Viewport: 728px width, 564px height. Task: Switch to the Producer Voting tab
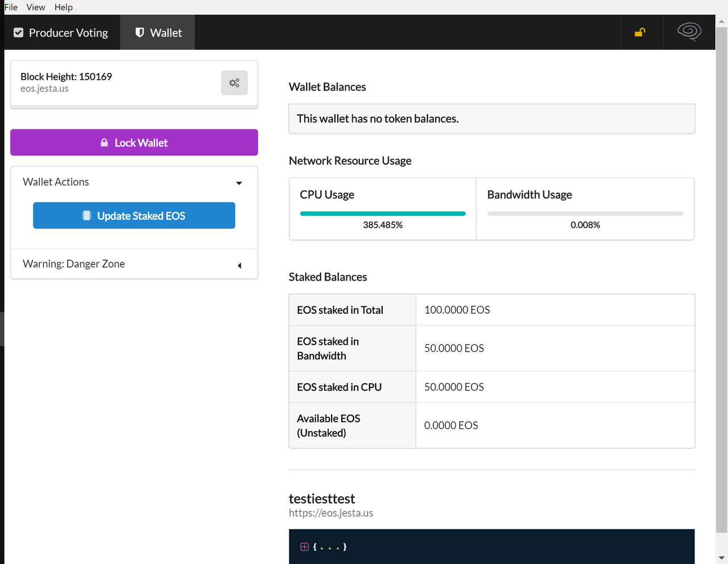point(62,33)
